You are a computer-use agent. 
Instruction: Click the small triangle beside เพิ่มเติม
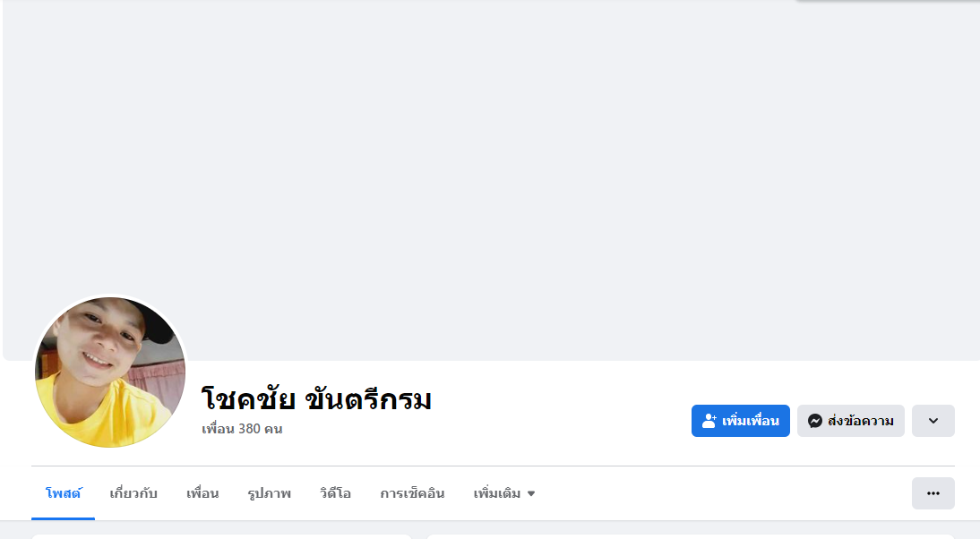pyautogui.click(x=531, y=493)
